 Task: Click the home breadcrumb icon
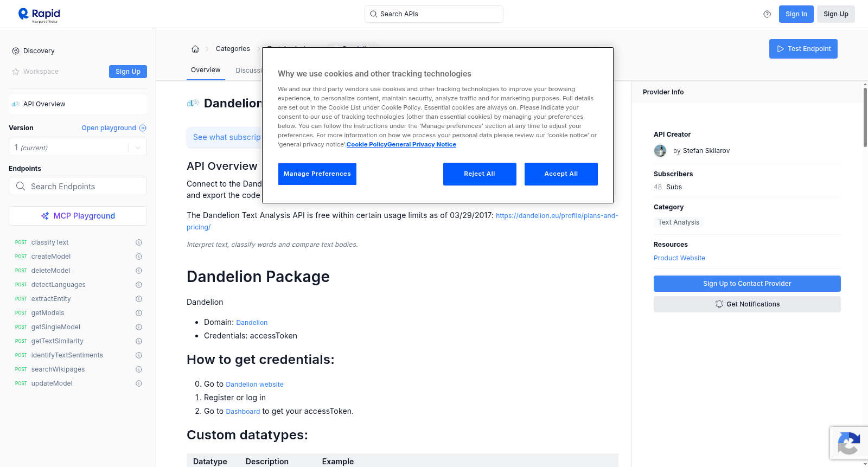(195, 49)
